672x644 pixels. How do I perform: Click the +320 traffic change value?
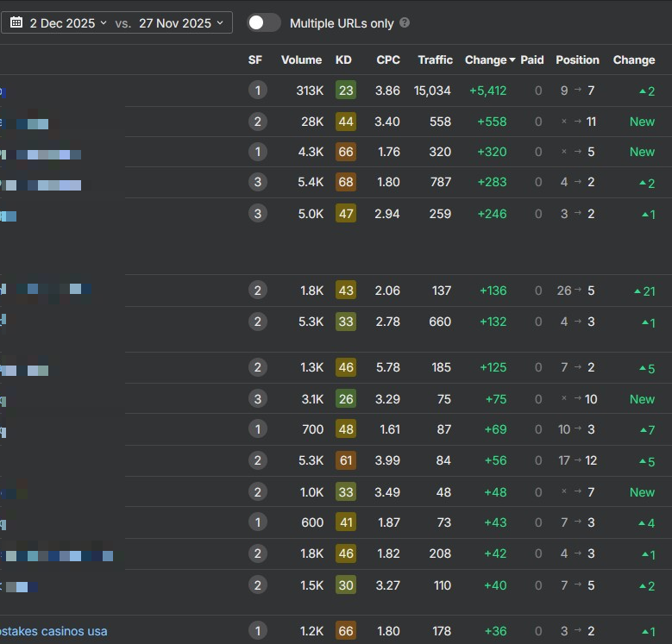tap(492, 152)
